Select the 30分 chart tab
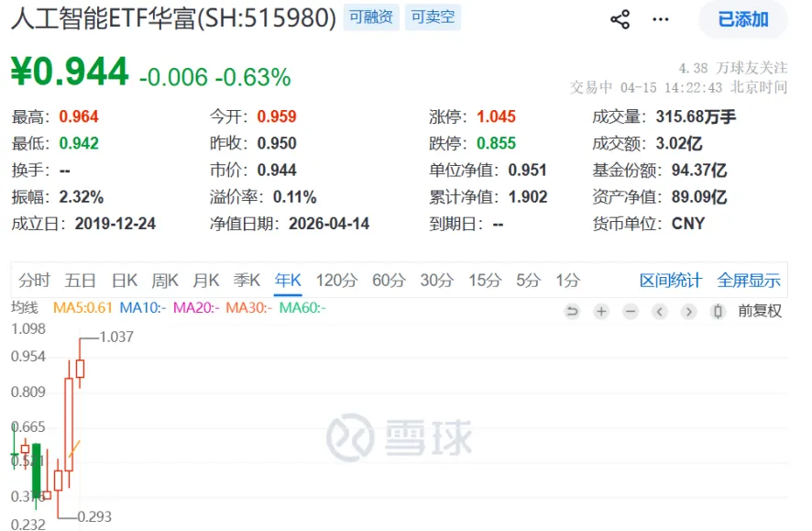 (437, 281)
